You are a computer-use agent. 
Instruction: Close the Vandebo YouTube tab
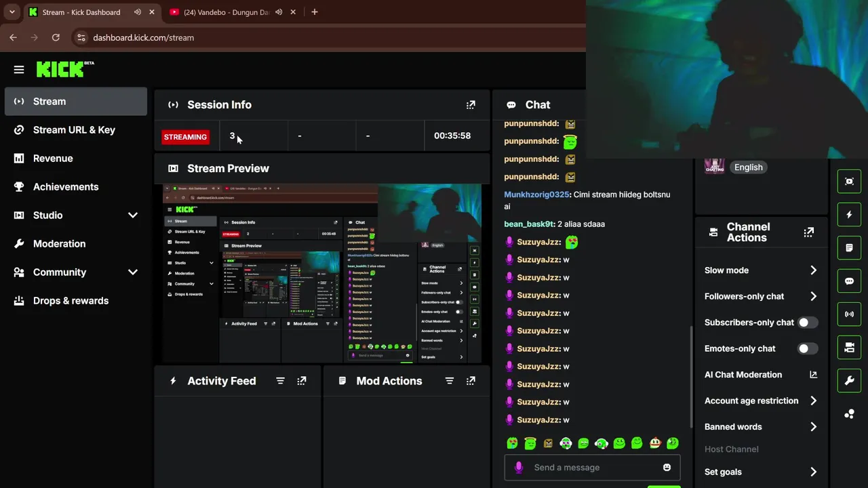click(294, 12)
